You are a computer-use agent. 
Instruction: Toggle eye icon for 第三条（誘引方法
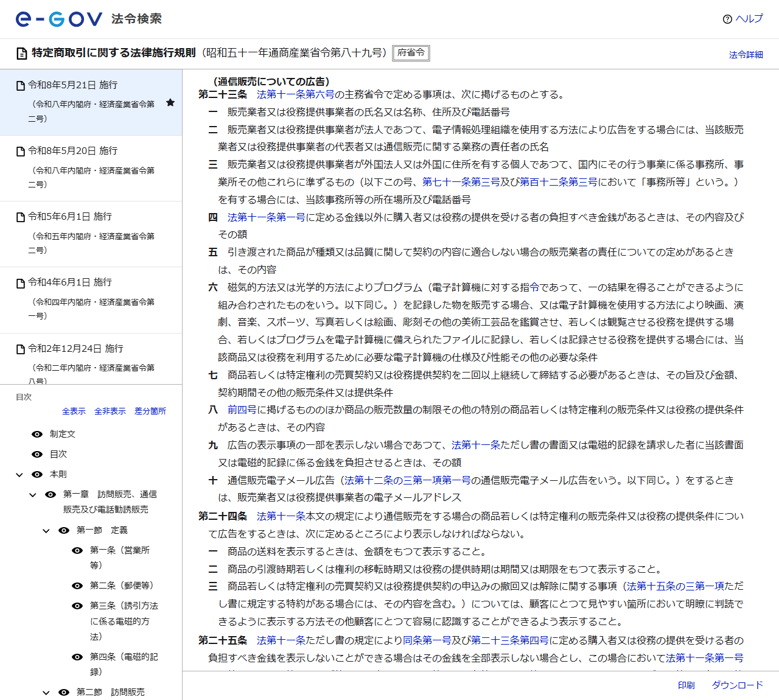tap(77, 606)
